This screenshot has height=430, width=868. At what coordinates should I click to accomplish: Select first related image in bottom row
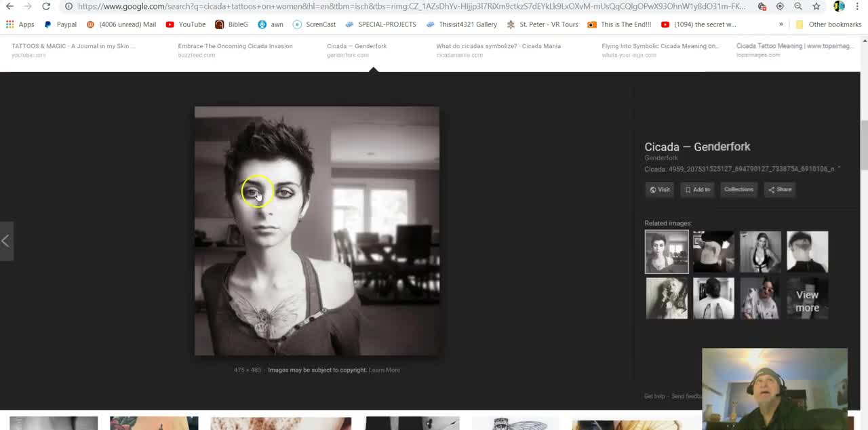(x=667, y=298)
